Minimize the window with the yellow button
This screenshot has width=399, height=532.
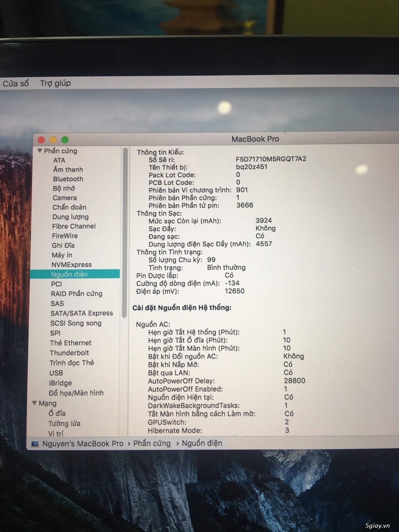click(x=53, y=140)
